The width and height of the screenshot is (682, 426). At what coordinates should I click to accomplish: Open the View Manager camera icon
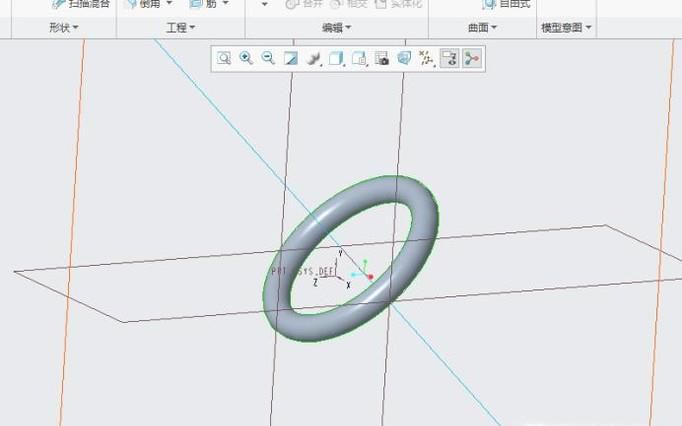point(382,59)
